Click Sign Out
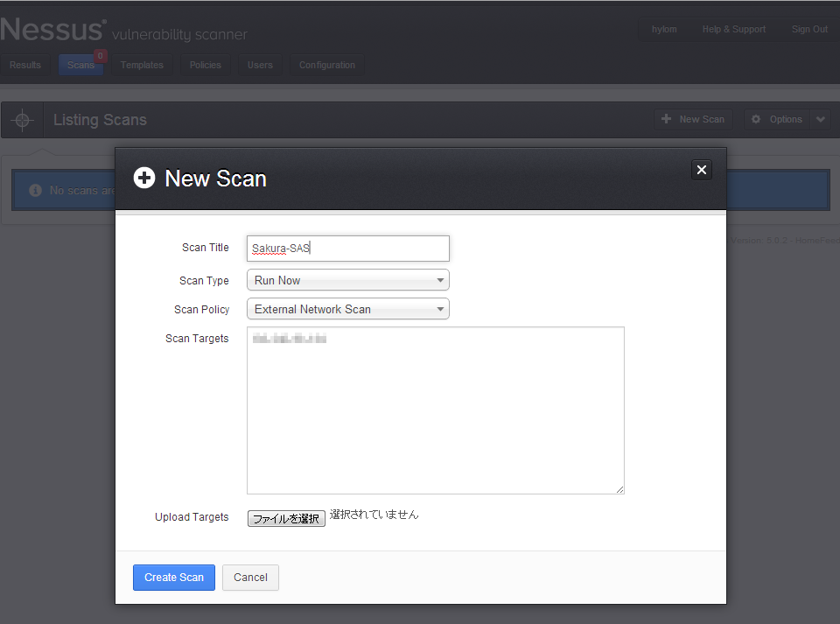This screenshot has width=840, height=624. pos(809,30)
